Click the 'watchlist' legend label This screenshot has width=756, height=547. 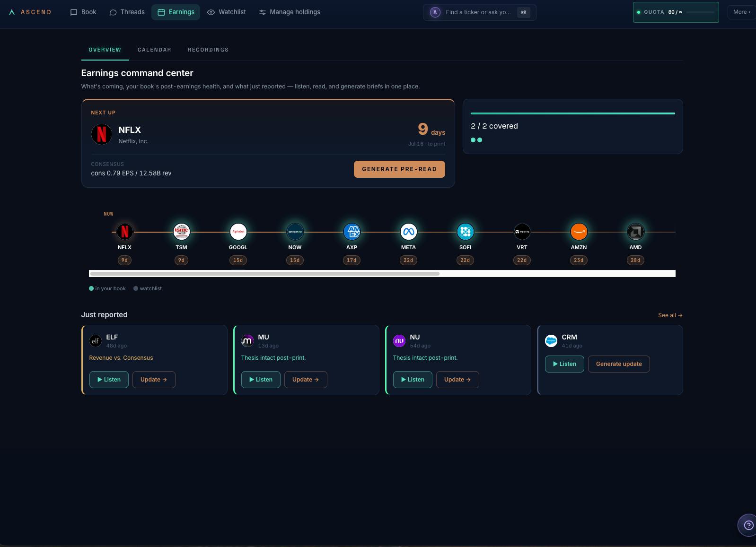click(x=151, y=288)
